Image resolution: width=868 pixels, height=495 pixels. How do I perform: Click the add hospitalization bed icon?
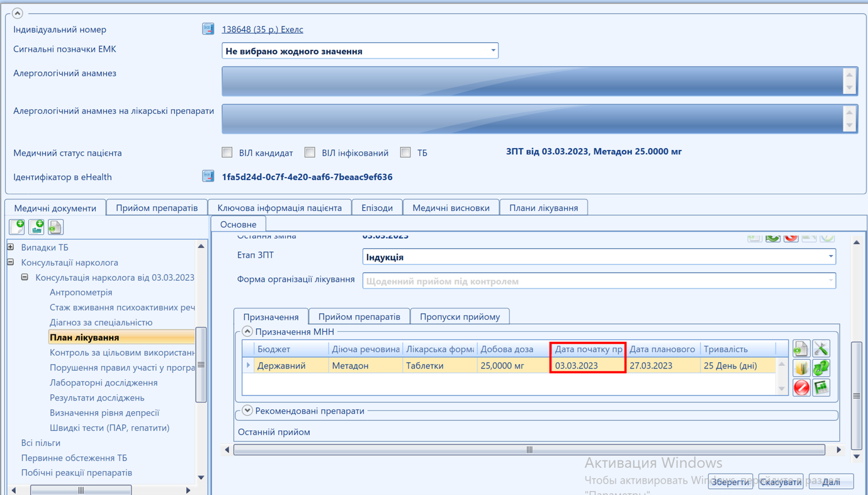(37, 227)
